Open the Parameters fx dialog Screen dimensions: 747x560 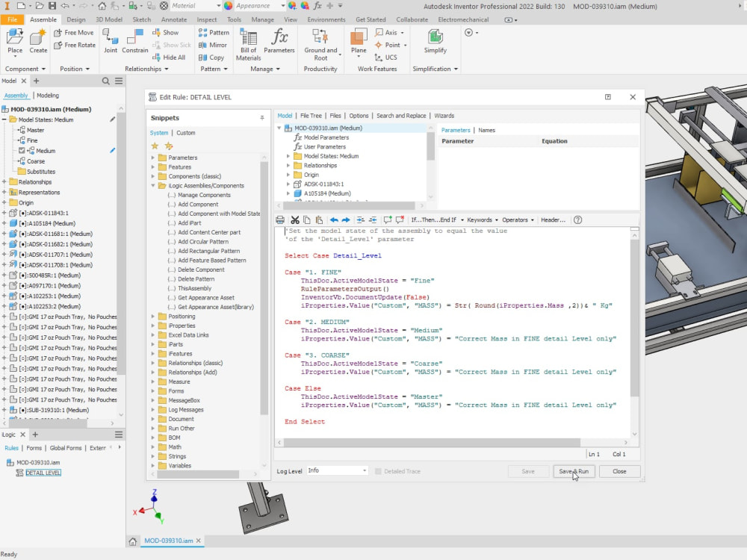[279, 43]
